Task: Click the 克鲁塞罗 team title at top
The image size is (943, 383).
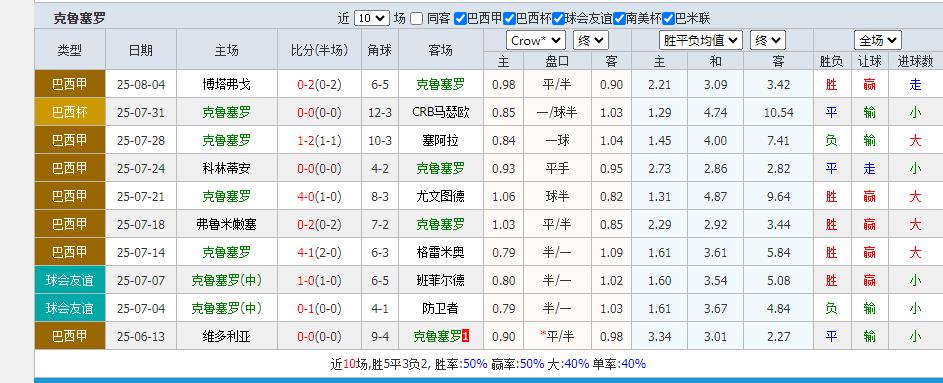Action: coord(78,19)
